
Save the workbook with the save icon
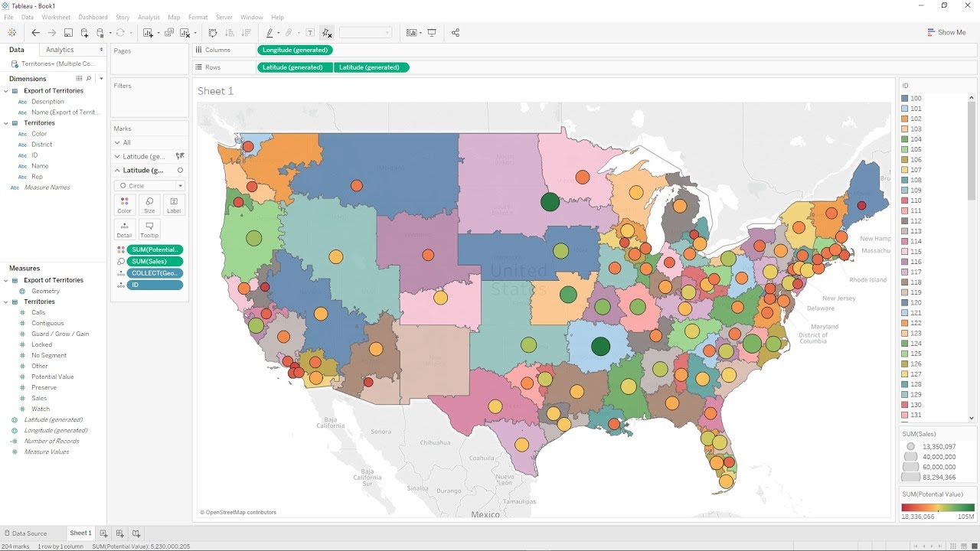coord(68,33)
